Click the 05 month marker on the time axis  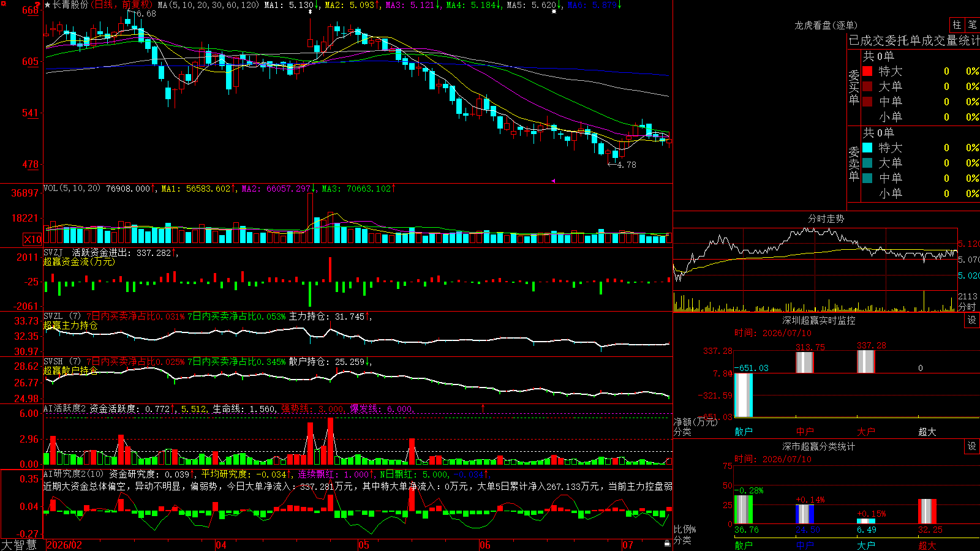click(x=364, y=545)
